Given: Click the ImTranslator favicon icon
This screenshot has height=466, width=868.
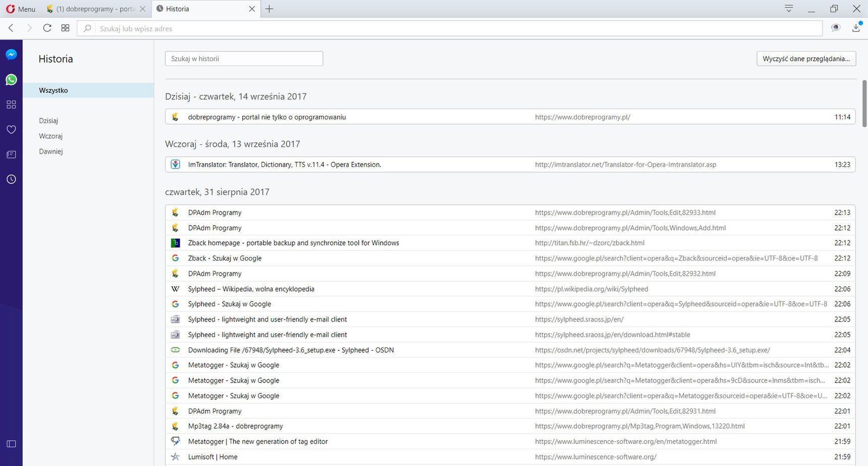Looking at the screenshot, I should pos(175,164).
